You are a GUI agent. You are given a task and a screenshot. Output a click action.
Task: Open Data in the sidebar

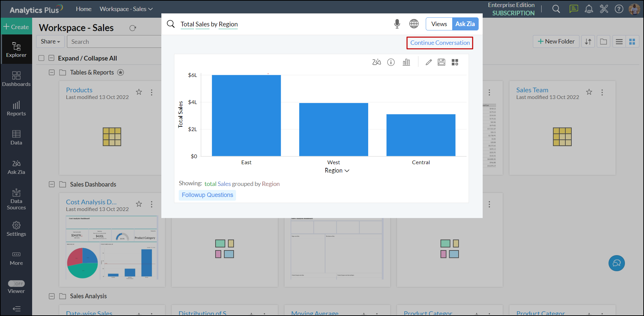[x=16, y=137]
